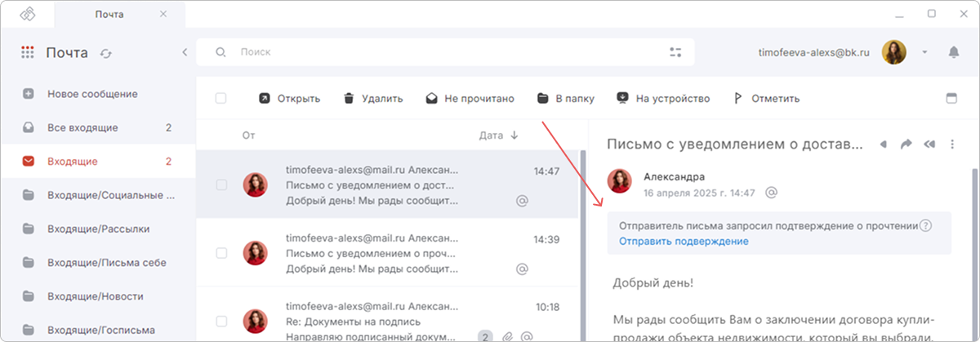Close the Почта tab

click(163, 14)
